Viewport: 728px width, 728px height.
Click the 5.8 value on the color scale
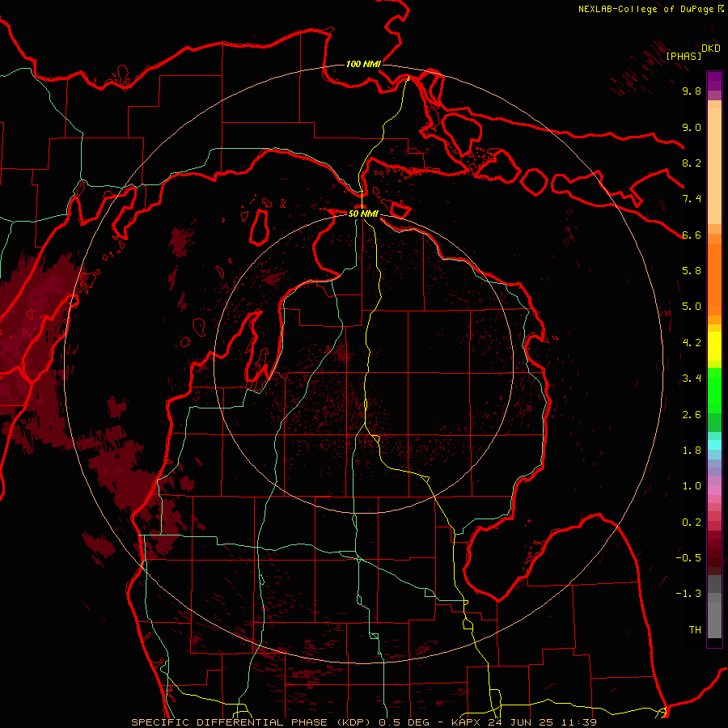(x=692, y=271)
